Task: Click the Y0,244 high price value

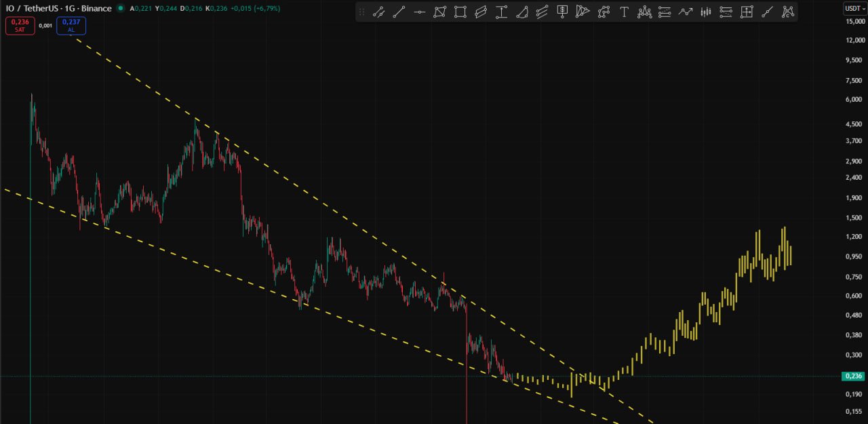Action: tap(165, 8)
